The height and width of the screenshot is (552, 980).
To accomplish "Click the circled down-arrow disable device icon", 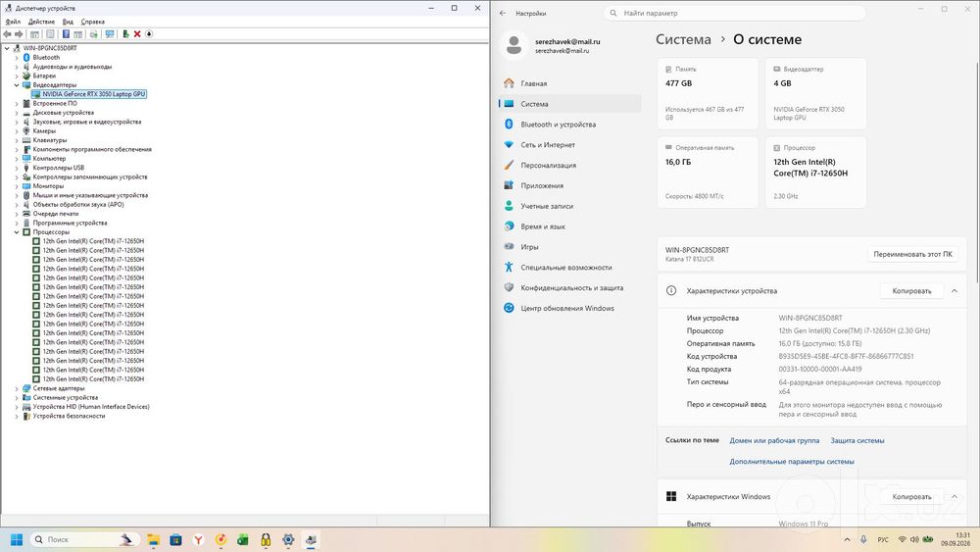I will [149, 33].
